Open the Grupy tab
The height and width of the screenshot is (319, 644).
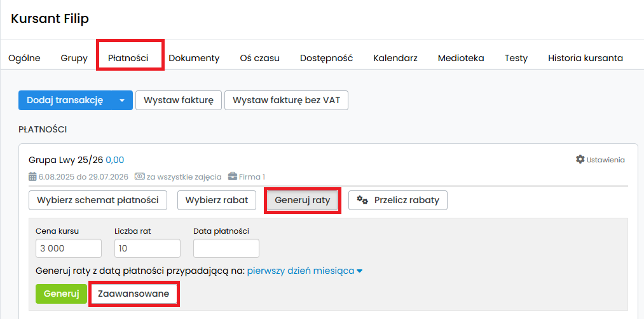click(x=74, y=58)
